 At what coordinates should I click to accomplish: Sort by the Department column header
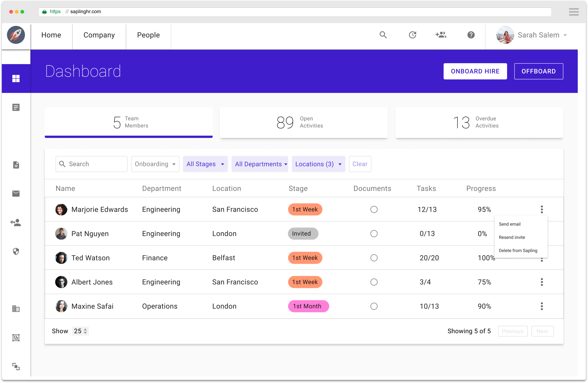162,188
